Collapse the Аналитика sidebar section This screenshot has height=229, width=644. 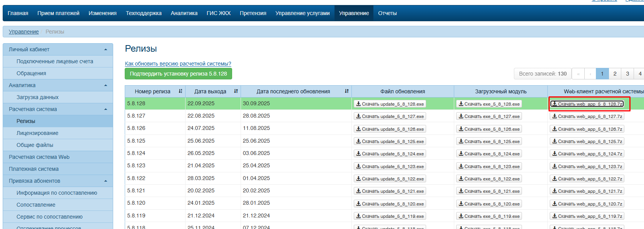point(105,85)
